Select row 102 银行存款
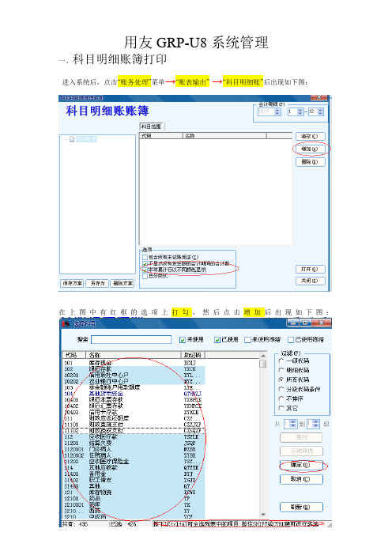This screenshot has height=555, width=392. [134, 369]
